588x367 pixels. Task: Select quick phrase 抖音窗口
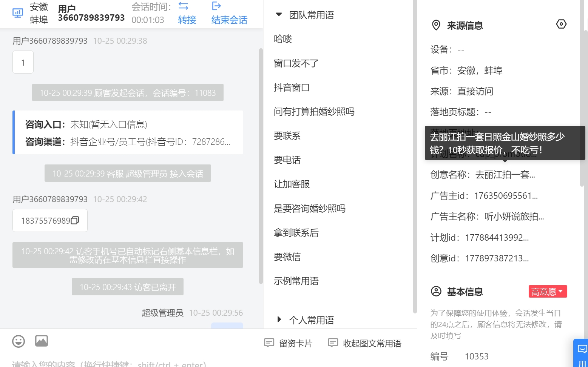292,88
